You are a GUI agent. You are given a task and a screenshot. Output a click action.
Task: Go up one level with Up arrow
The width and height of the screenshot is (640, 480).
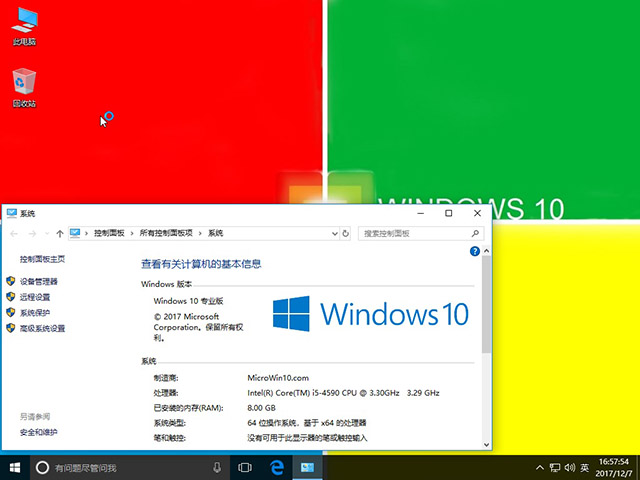pos(60,233)
